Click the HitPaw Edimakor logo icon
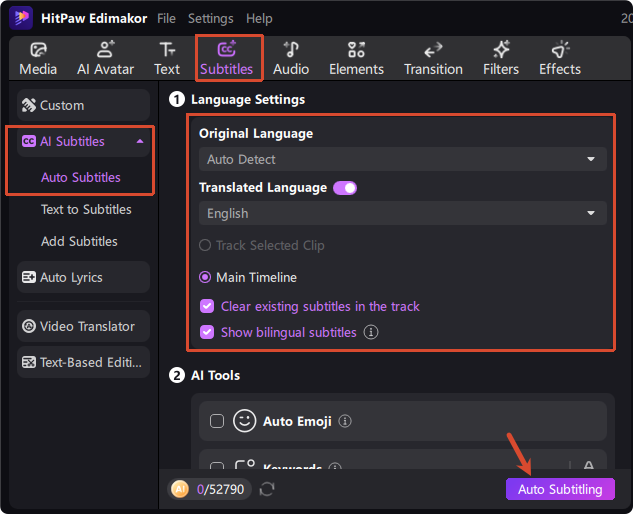This screenshot has height=514, width=633. click(x=21, y=18)
